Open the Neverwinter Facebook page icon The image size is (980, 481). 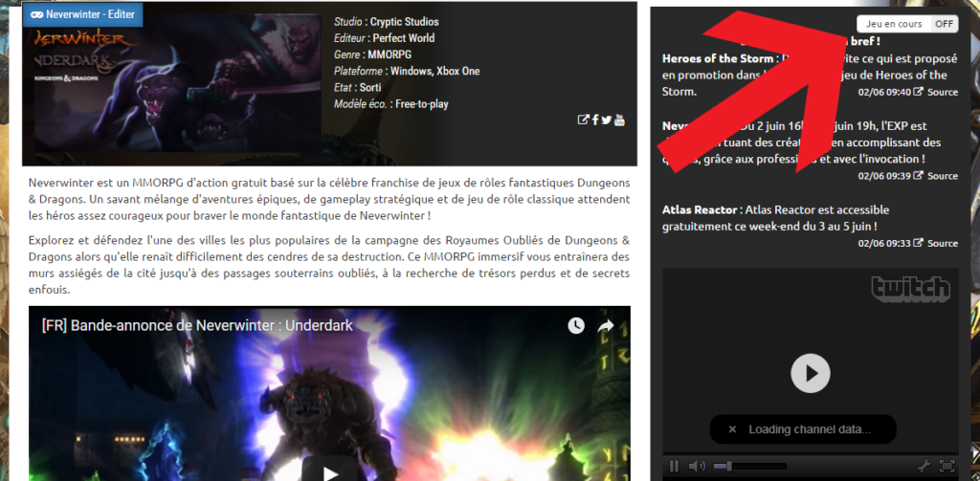[x=595, y=120]
